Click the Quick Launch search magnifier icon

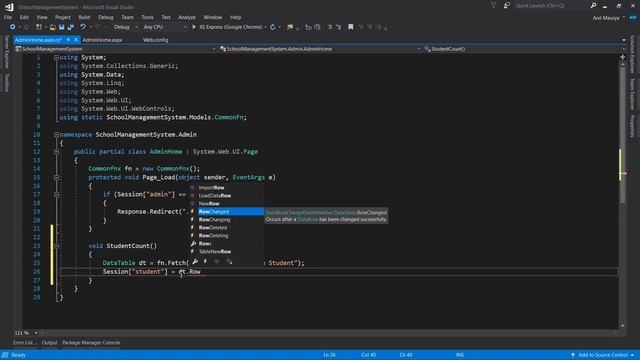[x=593, y=6]
